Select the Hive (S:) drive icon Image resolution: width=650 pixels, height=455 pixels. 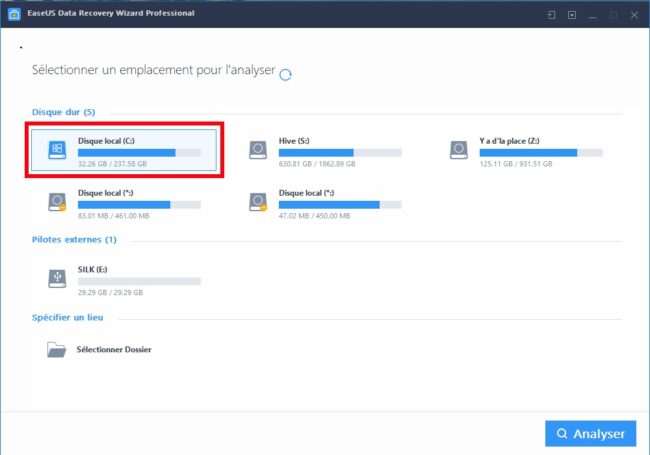[x=258, y=150]
